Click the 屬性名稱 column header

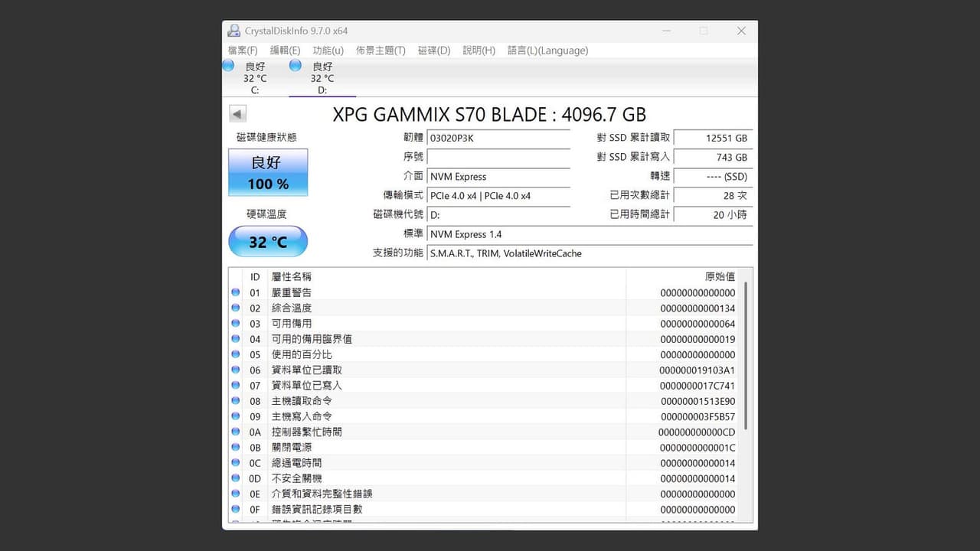coord(446,276)
